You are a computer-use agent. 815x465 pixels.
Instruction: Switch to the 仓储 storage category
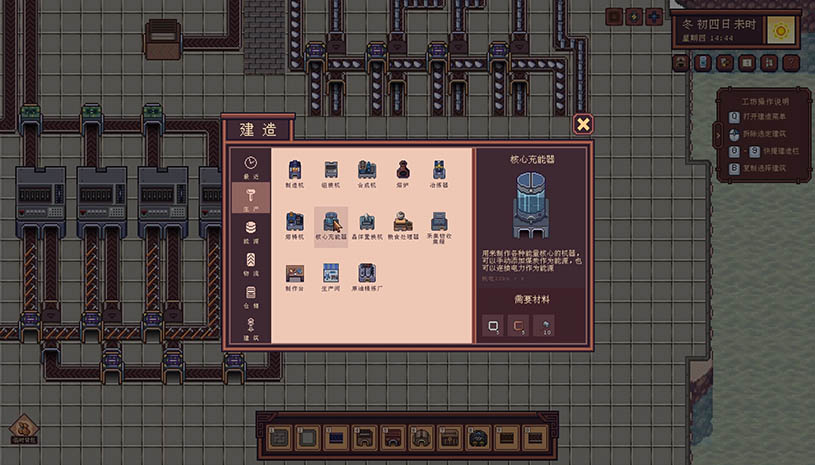click(x=251, y=297)
